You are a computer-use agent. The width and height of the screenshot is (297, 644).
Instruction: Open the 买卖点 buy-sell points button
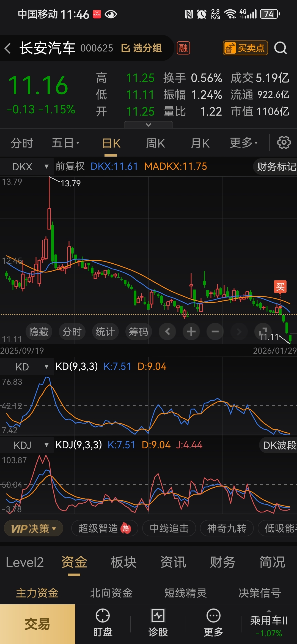[245, 48]
